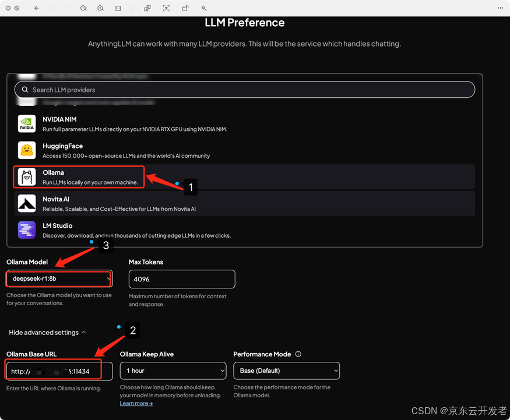This screenshot has height=420, width=510.
Task: Click the rotate image icon
Action: tap(185, 8)
